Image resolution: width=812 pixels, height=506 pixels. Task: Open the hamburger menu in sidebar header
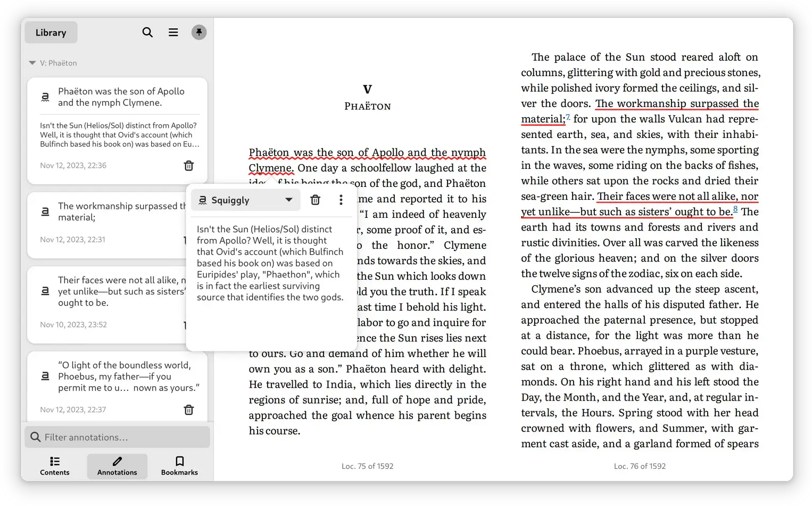[173, 32]
